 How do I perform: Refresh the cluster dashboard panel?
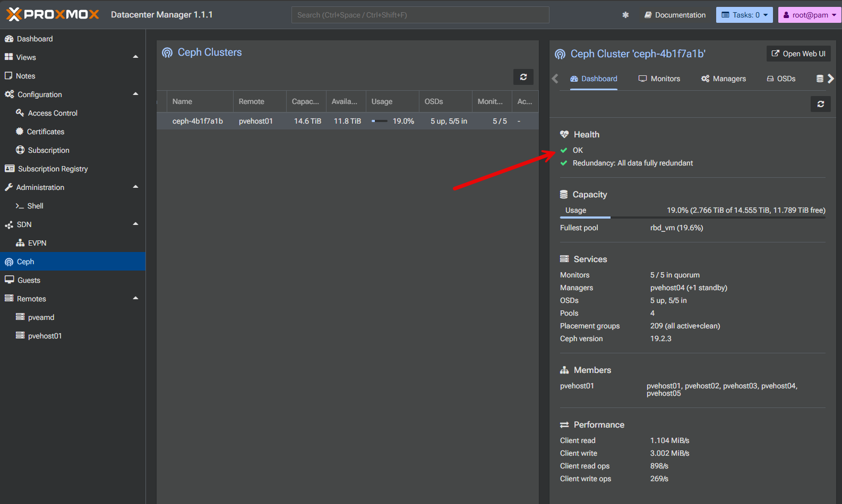click(821, 104)
